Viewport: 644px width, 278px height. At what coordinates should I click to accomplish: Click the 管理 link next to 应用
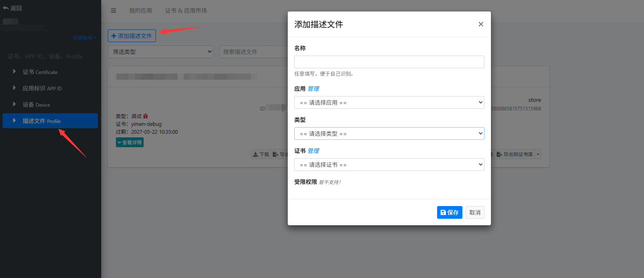point(313,89)
